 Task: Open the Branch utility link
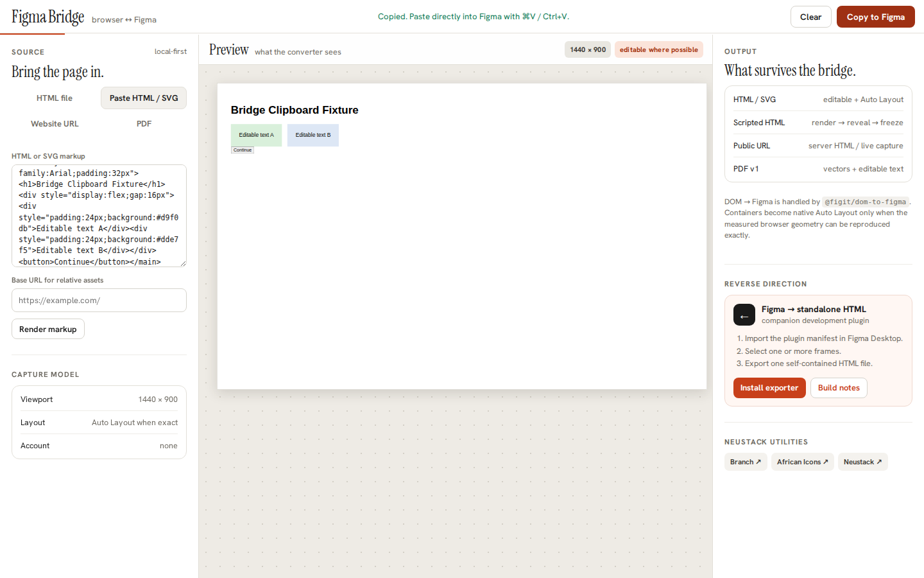(x=746, y=462)
